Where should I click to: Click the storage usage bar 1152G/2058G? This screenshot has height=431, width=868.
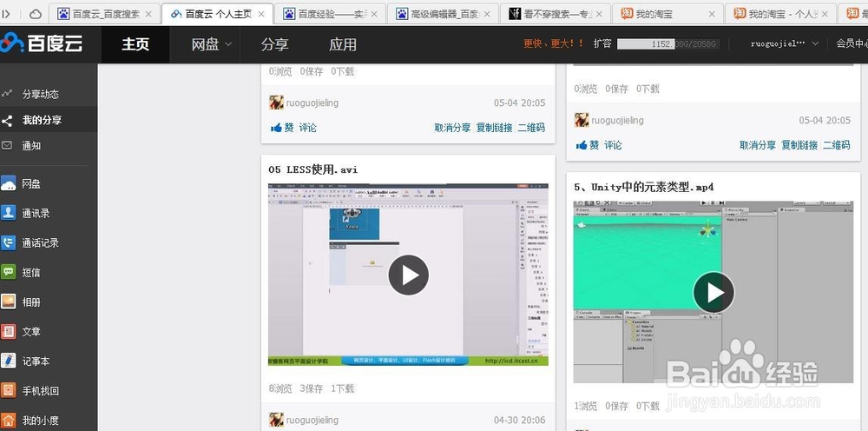668,43
